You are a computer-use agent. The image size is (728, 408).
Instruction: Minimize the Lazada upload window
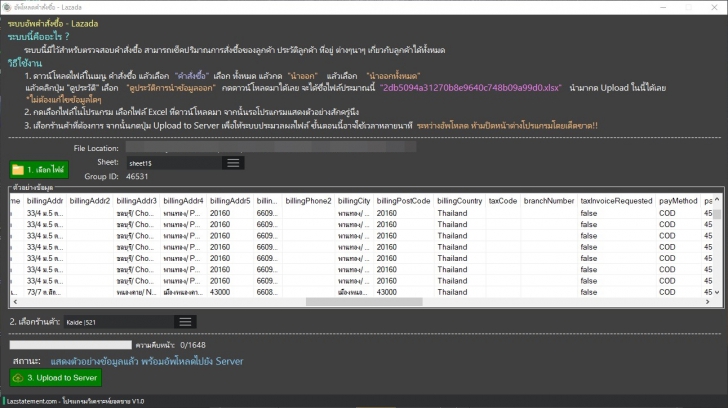(x=663, y=7)
